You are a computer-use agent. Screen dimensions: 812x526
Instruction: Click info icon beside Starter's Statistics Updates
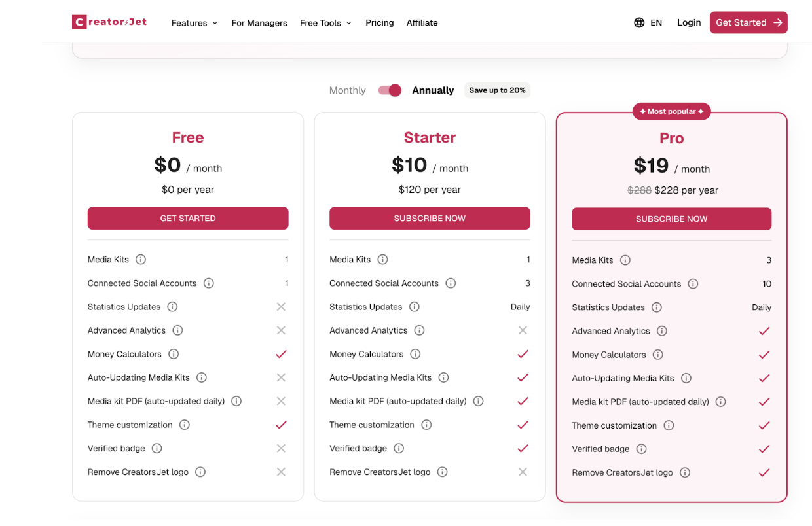click(x=415, y=307)
